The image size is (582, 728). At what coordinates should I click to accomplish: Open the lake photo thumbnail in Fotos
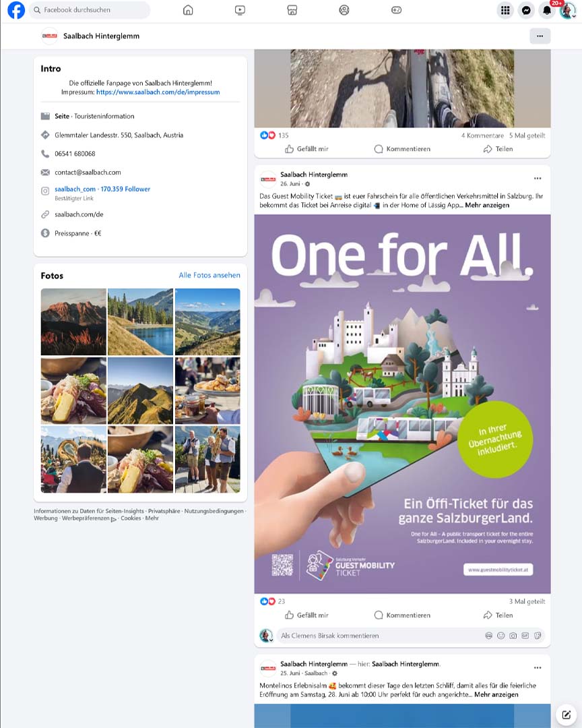point(140,322)
